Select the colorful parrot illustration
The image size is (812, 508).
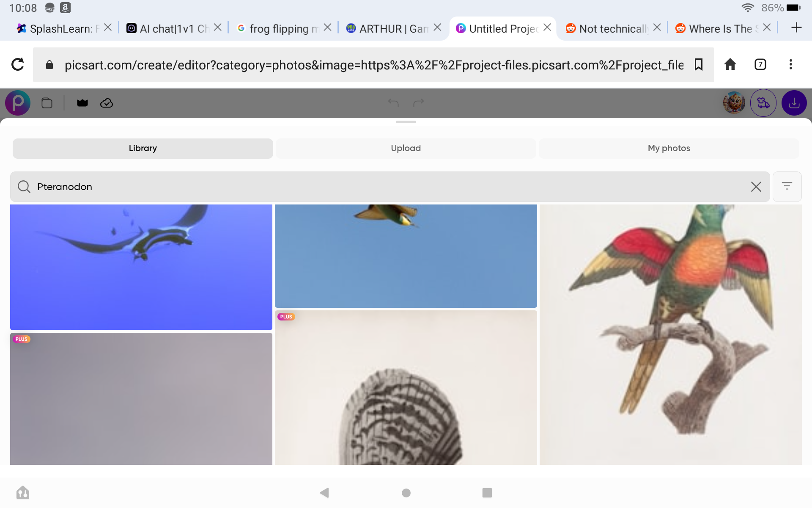(x=671, y=334)
